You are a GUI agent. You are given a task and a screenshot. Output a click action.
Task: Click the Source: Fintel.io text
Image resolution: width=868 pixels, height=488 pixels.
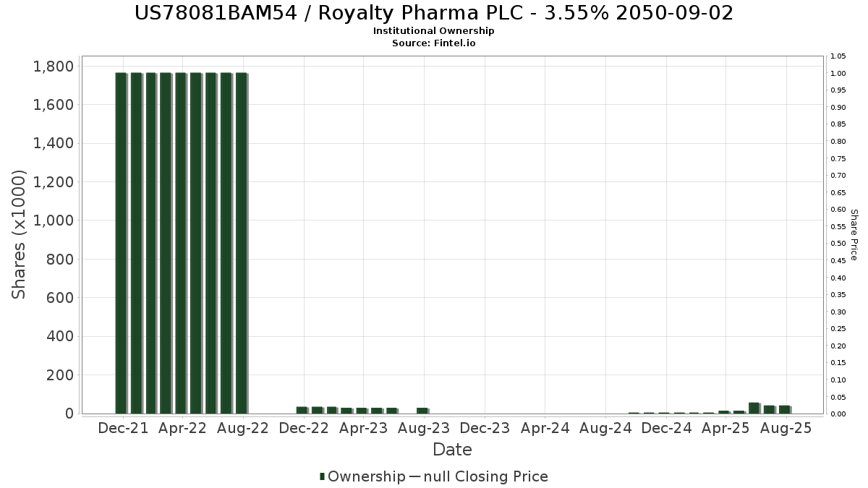433,43
